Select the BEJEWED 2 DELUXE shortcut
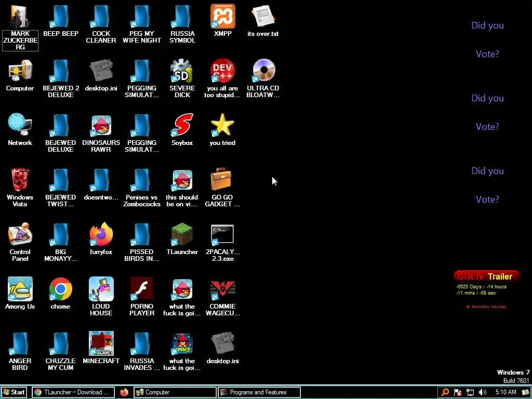 coord(61,71)
